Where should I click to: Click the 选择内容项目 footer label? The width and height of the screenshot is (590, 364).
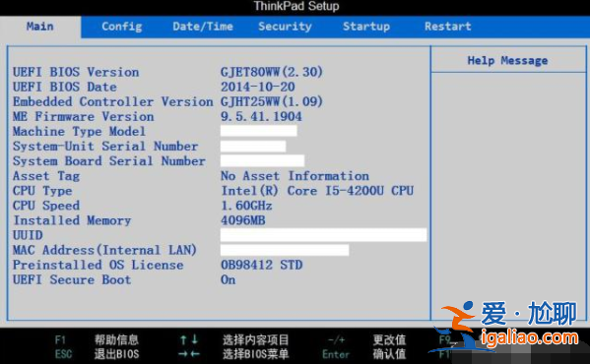coord(255,340)
